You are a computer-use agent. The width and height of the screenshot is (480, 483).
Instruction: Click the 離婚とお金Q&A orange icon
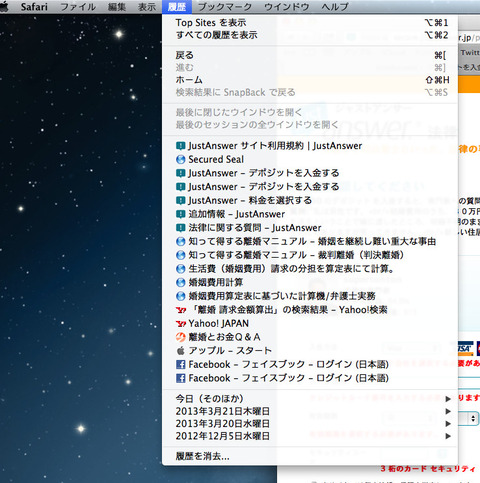click(180, 337)
